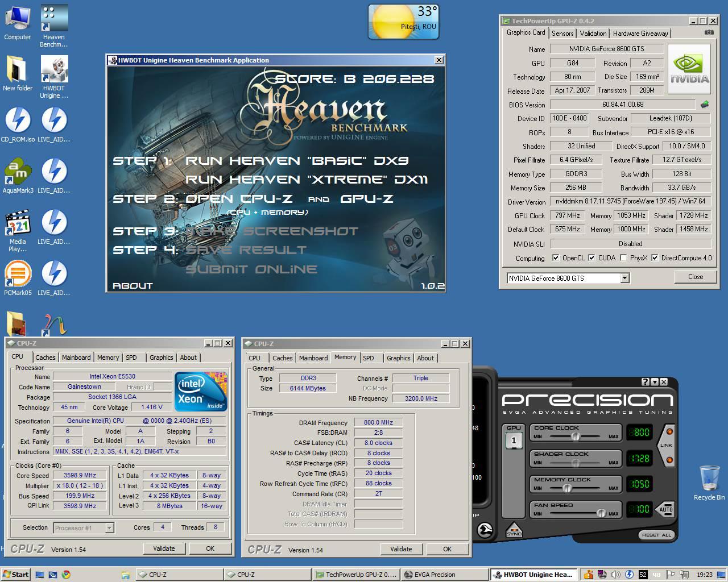Click the Precision help question mark button

[x=645, y=382]
